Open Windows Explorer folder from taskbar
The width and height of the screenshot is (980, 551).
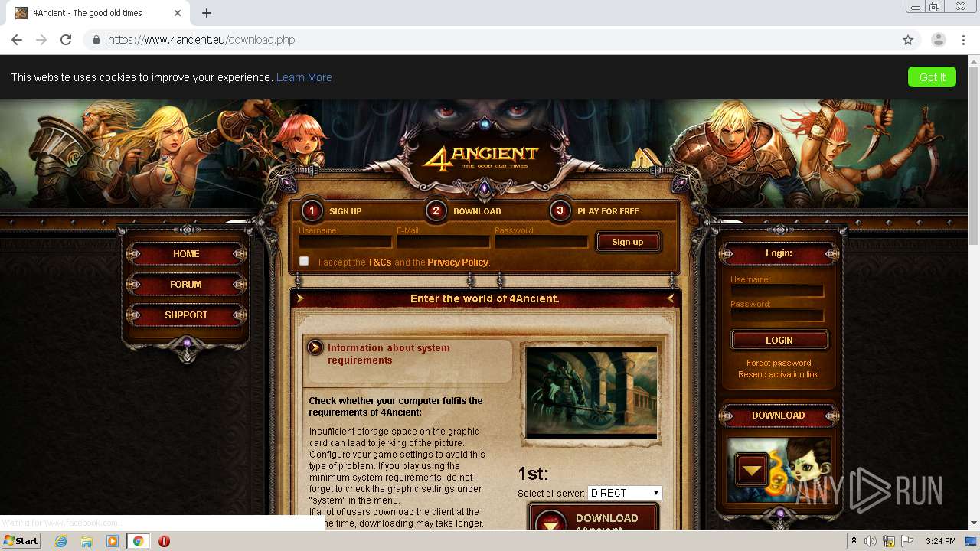click(x=87, y=541)
